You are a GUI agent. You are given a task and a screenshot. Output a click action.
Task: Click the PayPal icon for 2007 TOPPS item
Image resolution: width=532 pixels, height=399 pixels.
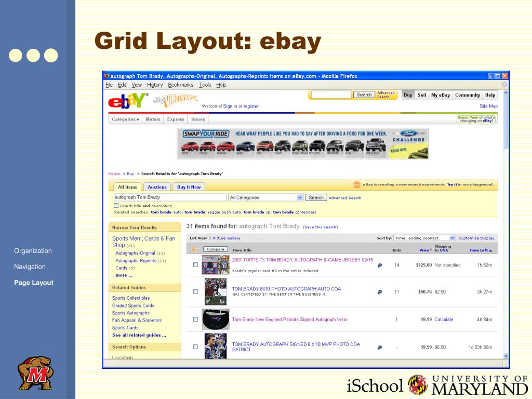380,265
